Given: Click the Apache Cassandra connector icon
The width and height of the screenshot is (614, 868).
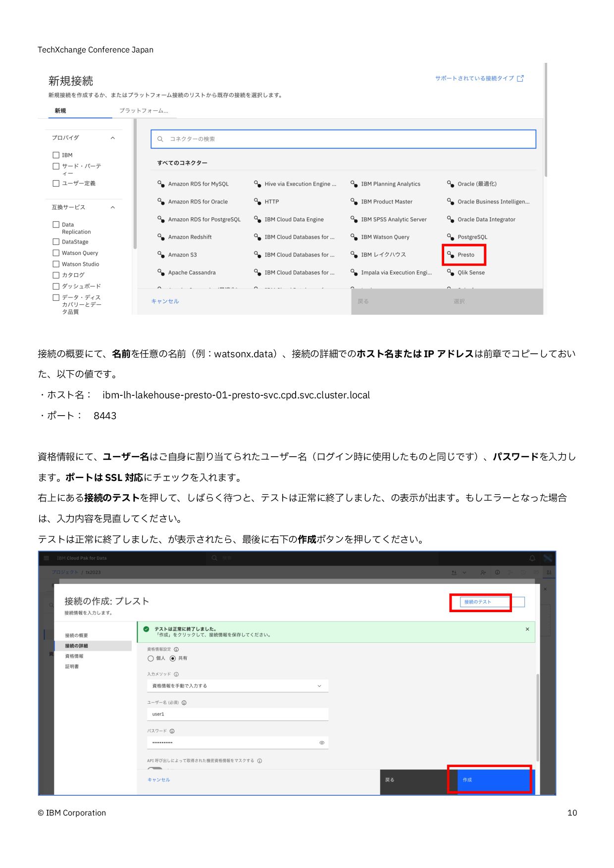Looking at the screenshot, I should tap(161, 272).
